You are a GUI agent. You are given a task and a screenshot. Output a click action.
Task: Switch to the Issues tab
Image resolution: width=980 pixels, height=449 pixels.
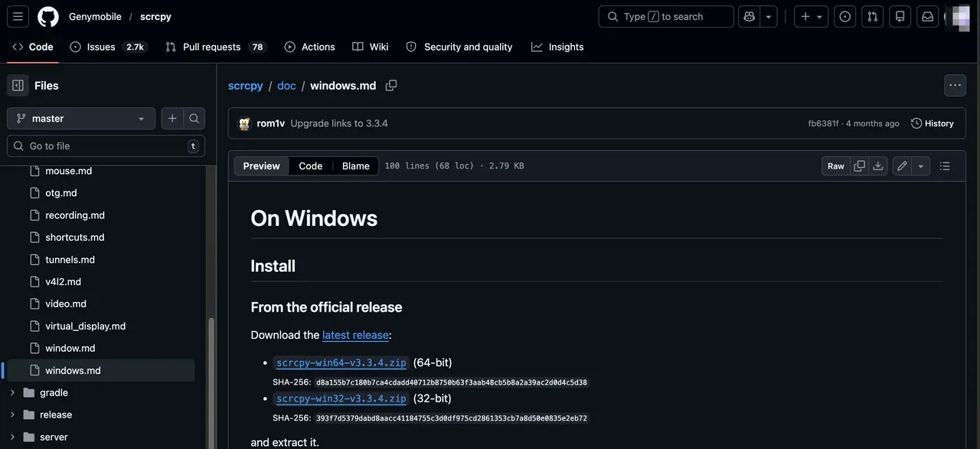[x=108, y=47]
